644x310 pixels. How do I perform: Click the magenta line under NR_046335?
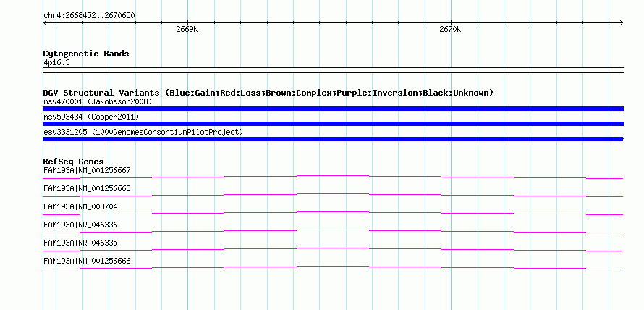tap(333, 249)
